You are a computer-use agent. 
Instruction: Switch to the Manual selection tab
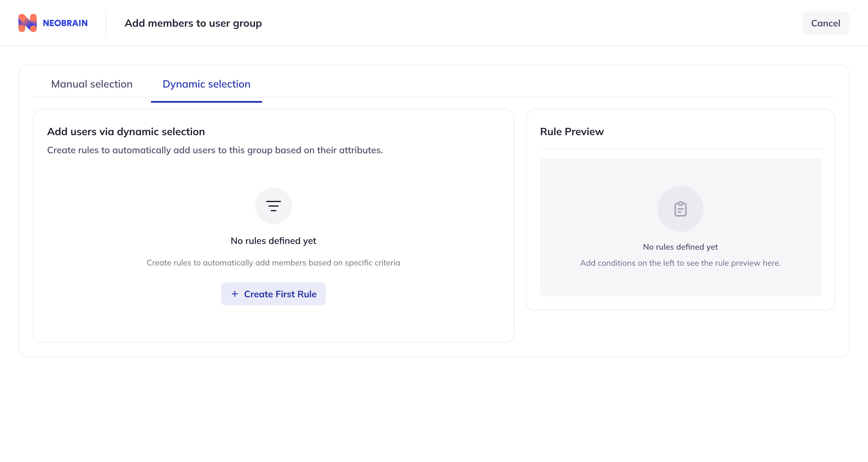click(92, 84)
